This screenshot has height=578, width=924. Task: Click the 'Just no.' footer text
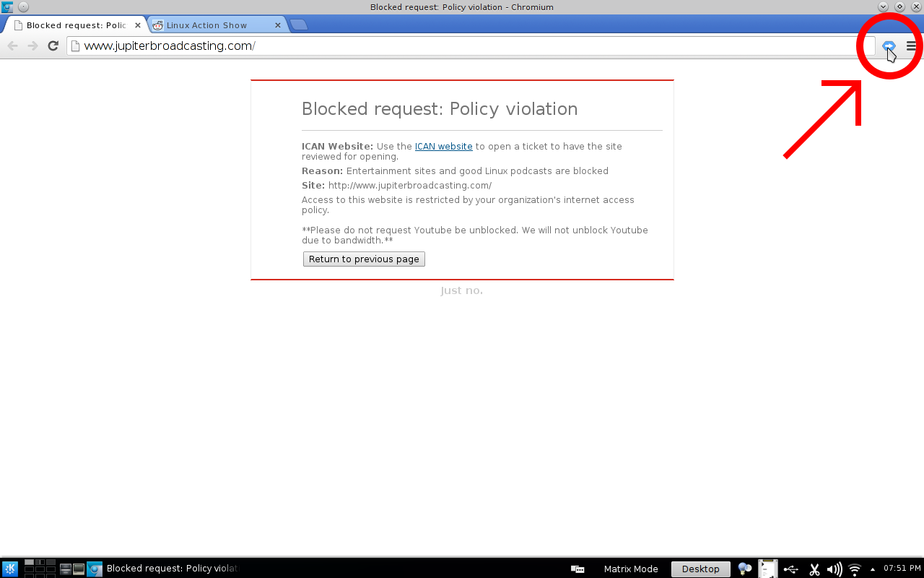point(462,290)
